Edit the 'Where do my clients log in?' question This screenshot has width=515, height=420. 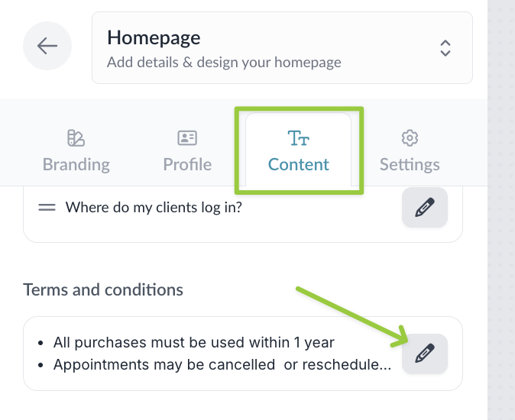(x=424, y=208)
